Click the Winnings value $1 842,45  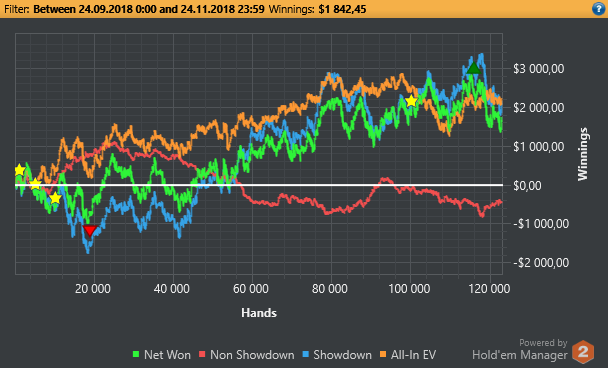tap(342, 9)
